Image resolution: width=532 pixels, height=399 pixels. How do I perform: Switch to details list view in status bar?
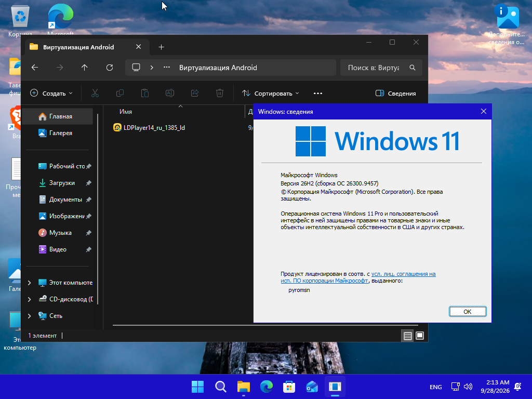[407, 336]
